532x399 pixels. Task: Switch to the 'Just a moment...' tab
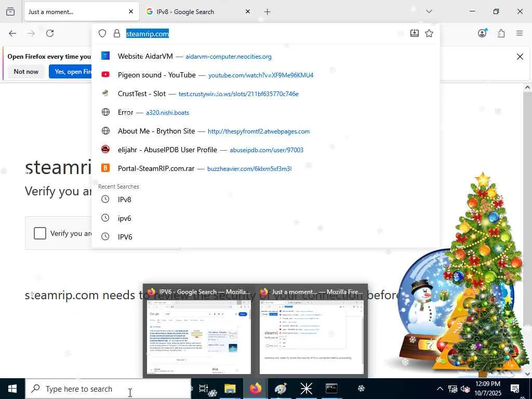82,12
